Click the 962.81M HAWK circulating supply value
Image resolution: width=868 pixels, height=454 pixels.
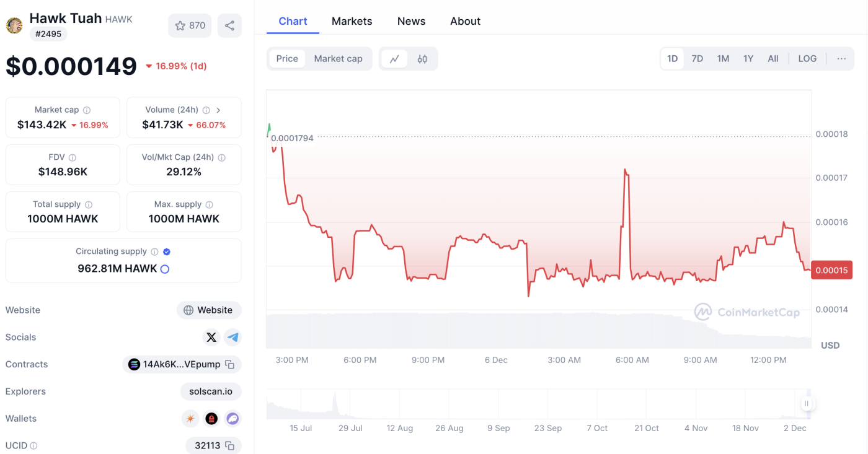coord(117,269)
